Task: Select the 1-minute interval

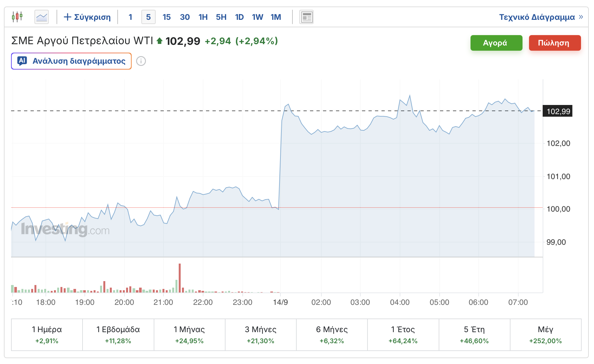Action: (x=130, y=17)
